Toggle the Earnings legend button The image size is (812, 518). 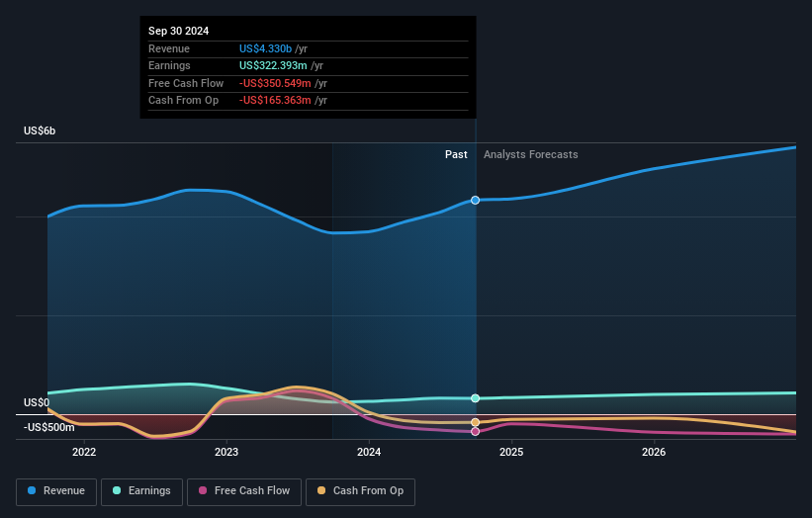(141, 491)
